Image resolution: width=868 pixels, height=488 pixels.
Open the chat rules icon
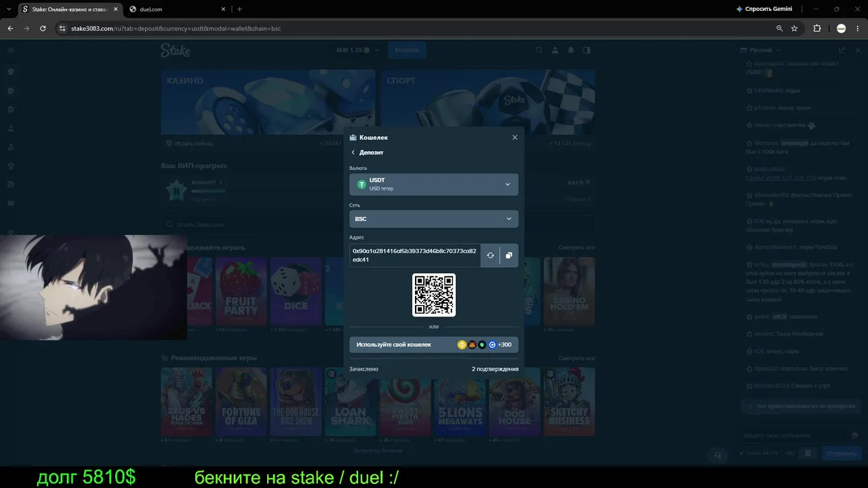808,453
